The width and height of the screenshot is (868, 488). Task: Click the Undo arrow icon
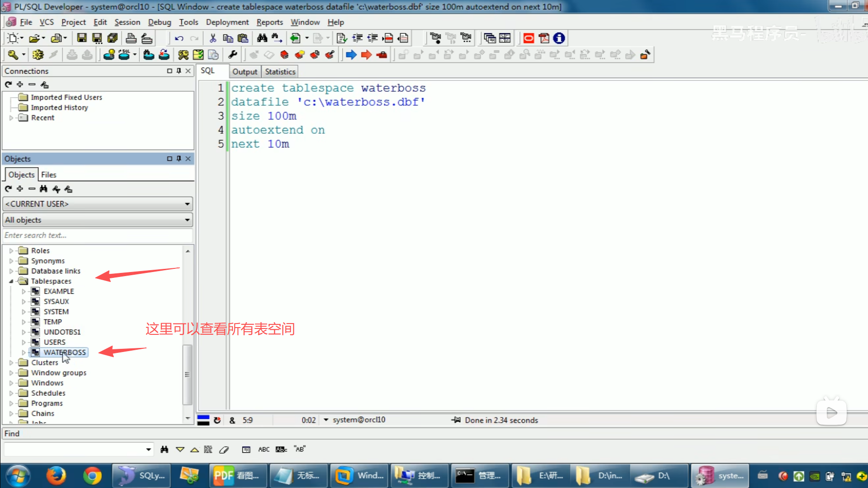point(179,38)
